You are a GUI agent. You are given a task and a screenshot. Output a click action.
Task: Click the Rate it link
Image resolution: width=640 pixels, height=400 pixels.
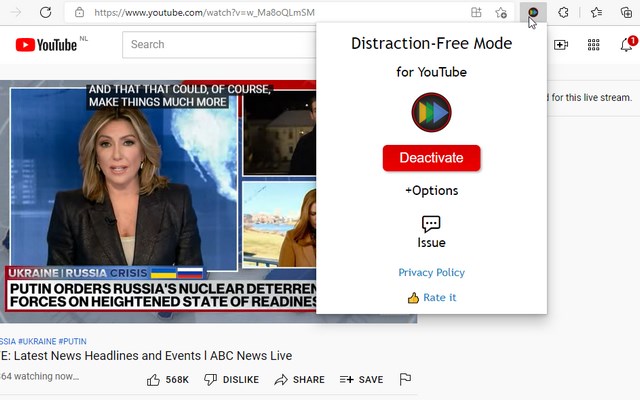coord(440,298)
